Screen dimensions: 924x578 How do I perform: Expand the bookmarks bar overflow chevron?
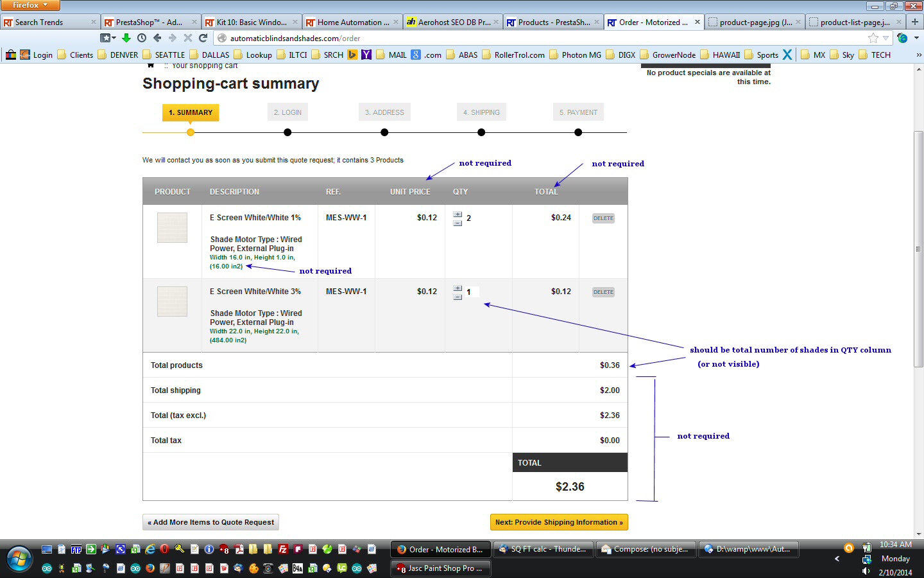(918, 55)
